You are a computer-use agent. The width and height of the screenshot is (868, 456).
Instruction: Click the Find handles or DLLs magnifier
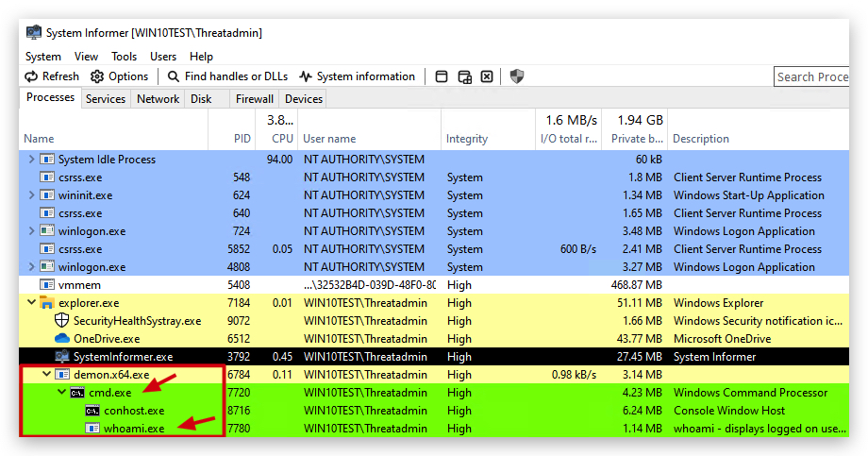click(x=174, y=76)
